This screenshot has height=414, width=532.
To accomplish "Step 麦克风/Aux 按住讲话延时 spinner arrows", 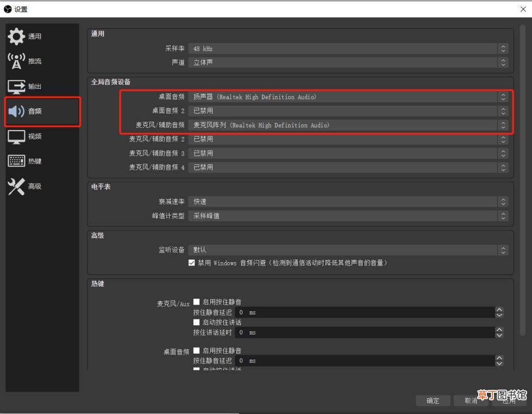I will coord(499,332).
